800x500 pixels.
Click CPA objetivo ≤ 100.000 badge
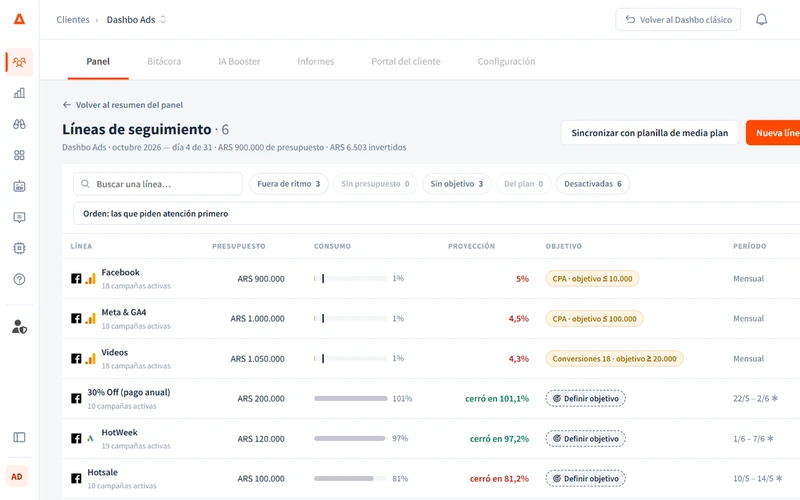tap(594, 319)
